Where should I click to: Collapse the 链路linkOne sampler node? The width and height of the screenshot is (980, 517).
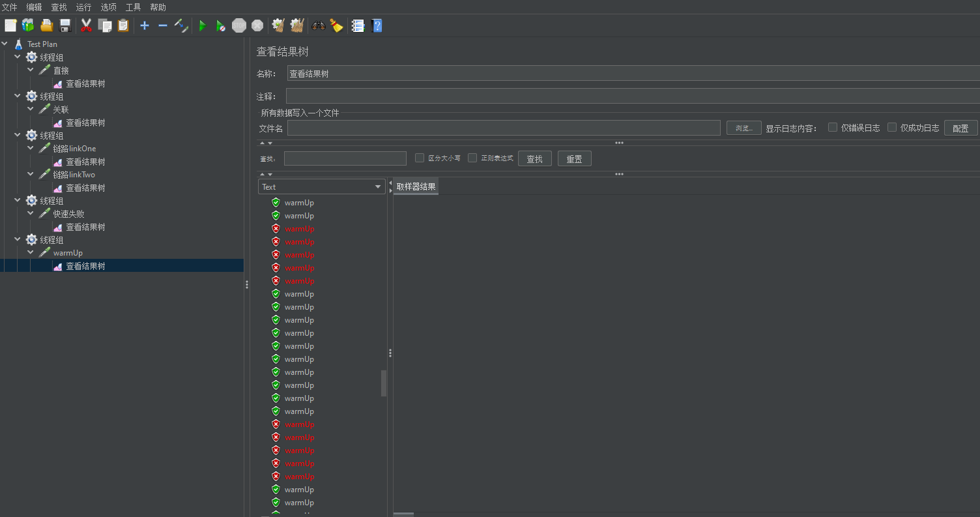pyautogui.click(x=31, y=148)
